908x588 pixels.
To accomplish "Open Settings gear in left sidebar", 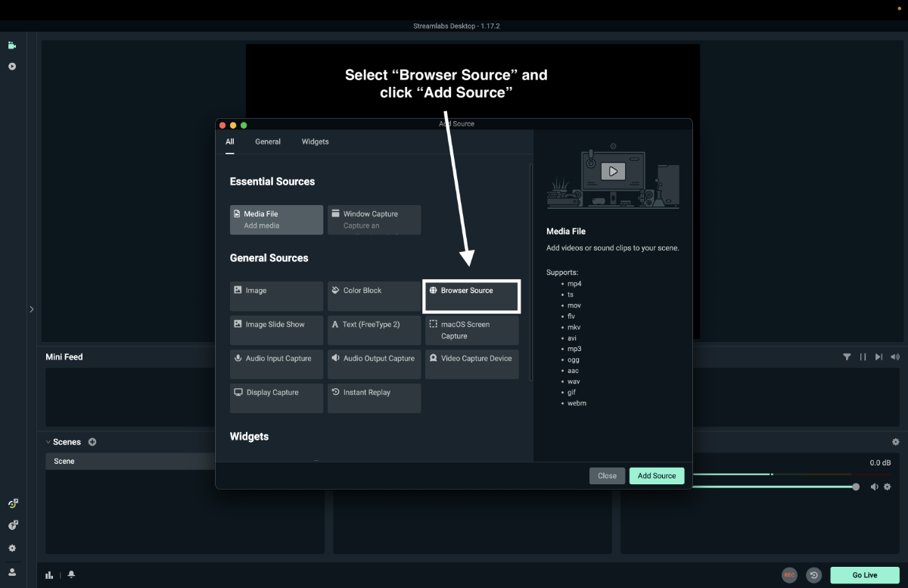I will pyautogui.click(x=12, y=548).
